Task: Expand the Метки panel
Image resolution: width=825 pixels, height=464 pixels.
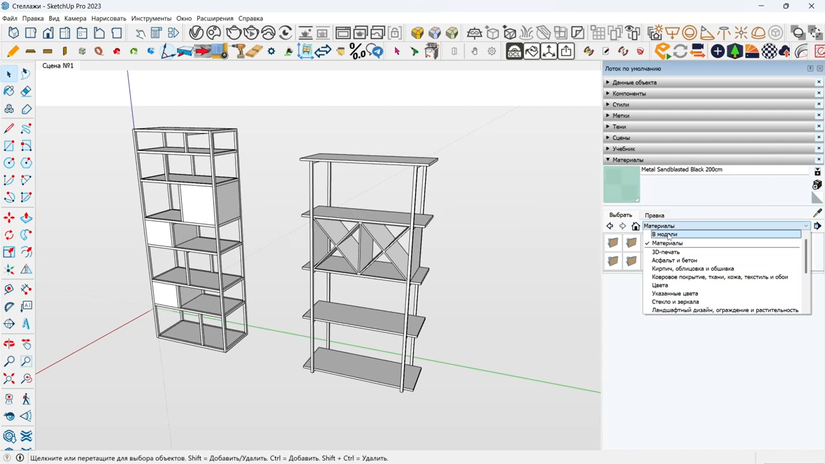Action: click(709, 116)
